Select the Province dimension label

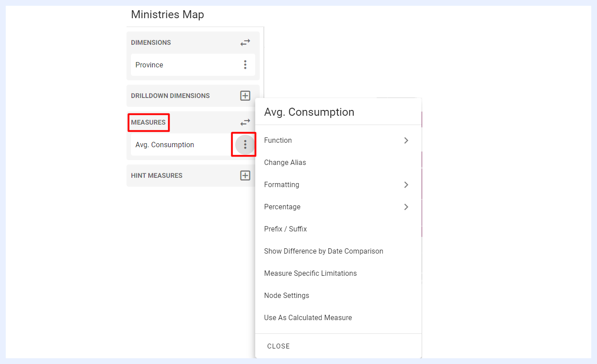click(x=149, y=65)
